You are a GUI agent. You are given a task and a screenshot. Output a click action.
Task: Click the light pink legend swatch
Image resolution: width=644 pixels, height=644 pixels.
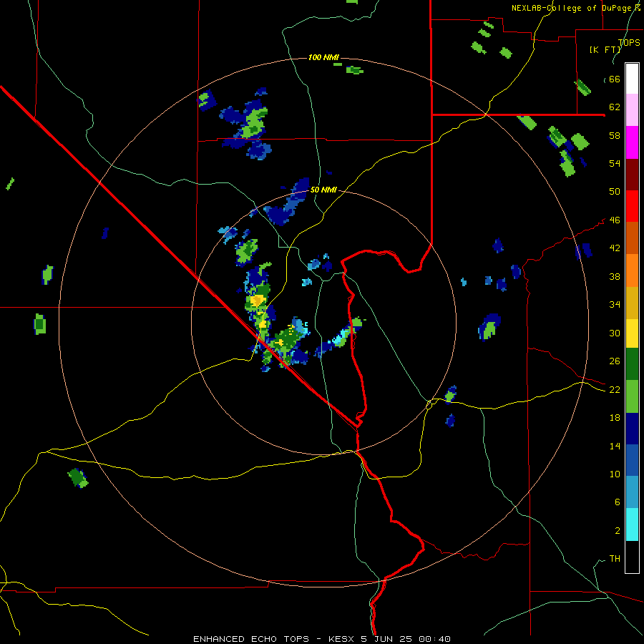pyautogui.click(x=632, y=109)
